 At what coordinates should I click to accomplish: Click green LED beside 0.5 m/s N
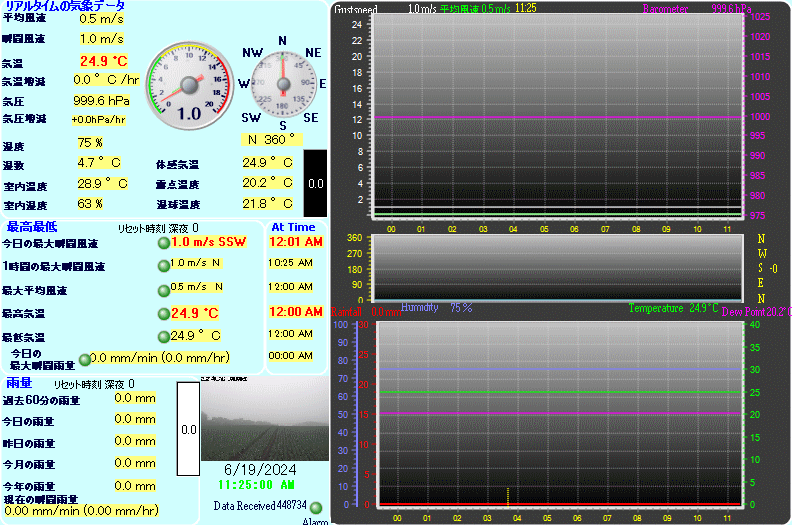coord(163,290)
